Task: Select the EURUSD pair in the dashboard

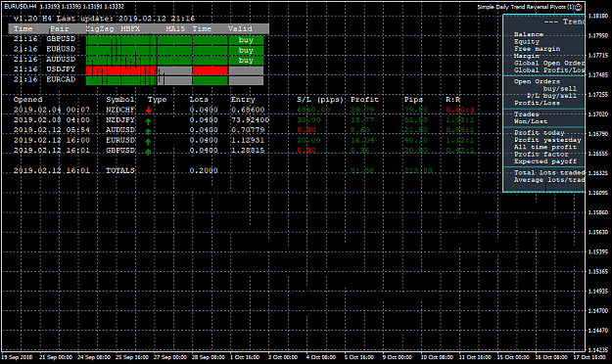Action: [61, 49]
